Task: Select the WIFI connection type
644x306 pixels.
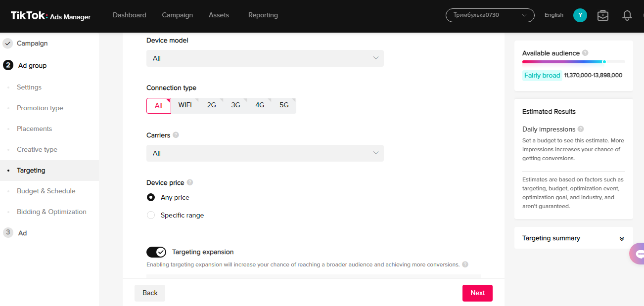Action: click(185, 105)
